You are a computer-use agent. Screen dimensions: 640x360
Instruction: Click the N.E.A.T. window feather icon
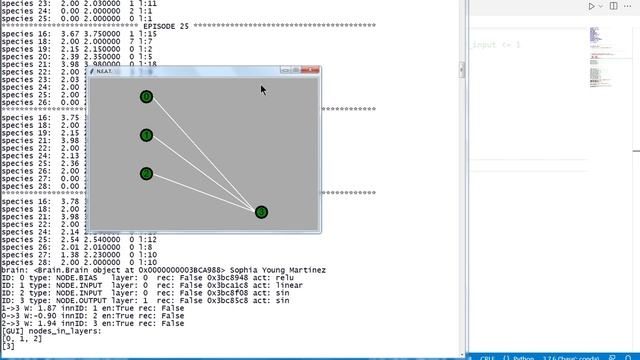pos(92,71)
